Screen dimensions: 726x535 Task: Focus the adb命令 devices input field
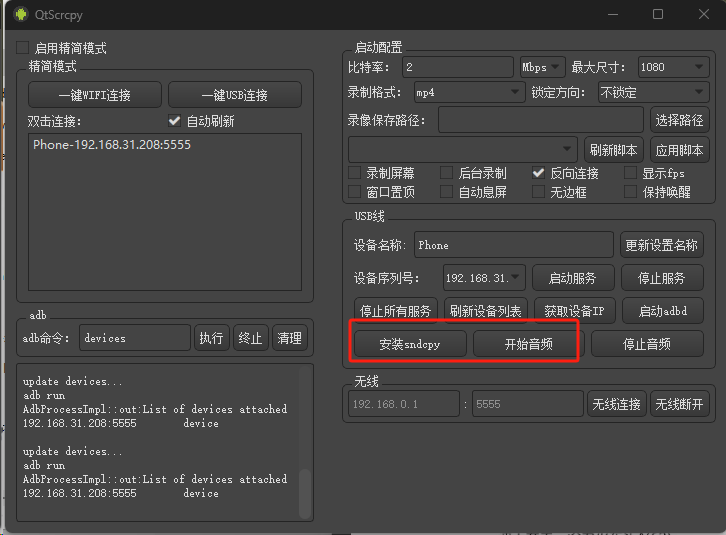click(135, 338)
